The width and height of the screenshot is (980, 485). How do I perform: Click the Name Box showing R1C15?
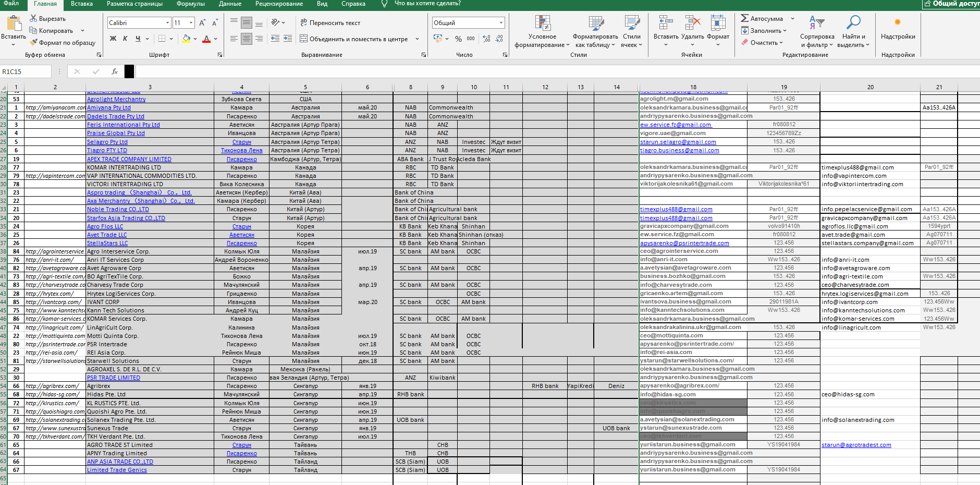26,71
